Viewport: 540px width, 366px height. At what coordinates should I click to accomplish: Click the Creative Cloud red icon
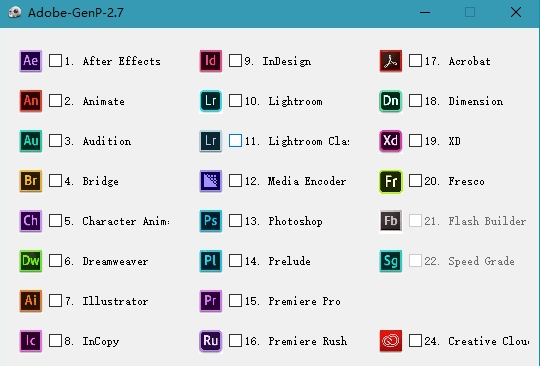pyautogui.click(x=391, y=341)
